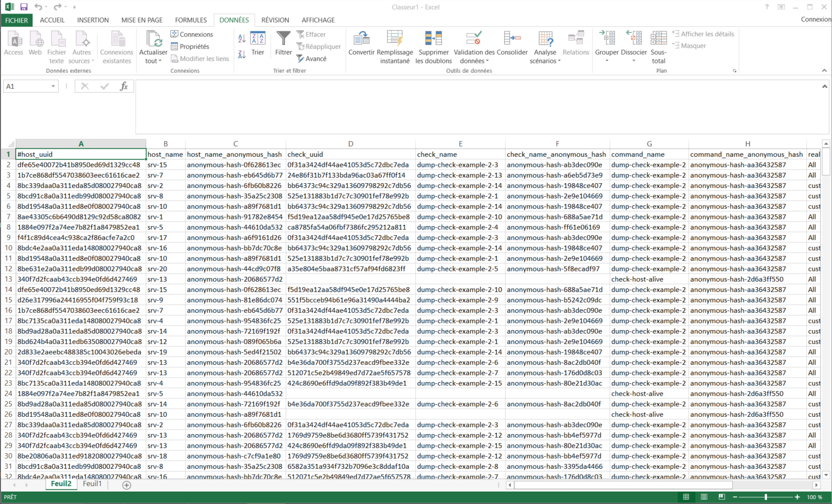Switch to page layout view in status bar

(704, 497)
